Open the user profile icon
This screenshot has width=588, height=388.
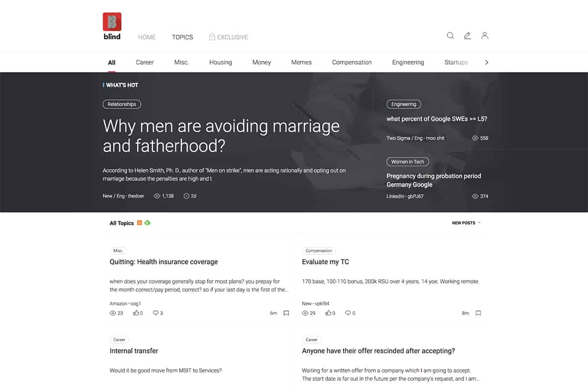click(485, 36)
